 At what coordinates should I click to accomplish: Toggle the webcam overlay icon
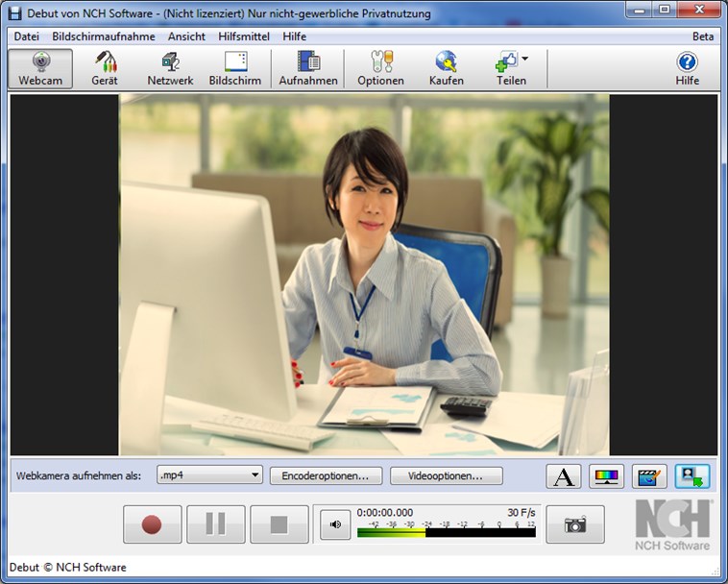tap(692, 476)
